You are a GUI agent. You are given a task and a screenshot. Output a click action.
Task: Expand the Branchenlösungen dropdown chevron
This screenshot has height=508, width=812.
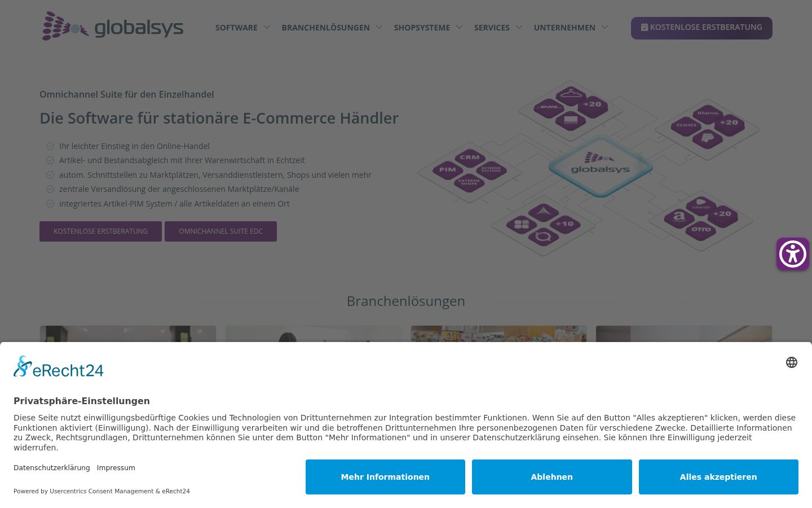379,27
